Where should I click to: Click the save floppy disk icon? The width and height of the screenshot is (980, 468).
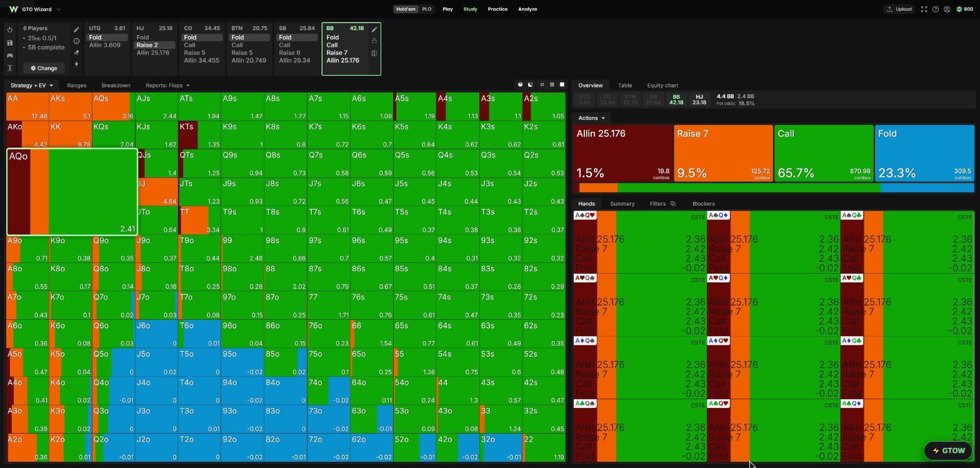[x=10, y=42]
